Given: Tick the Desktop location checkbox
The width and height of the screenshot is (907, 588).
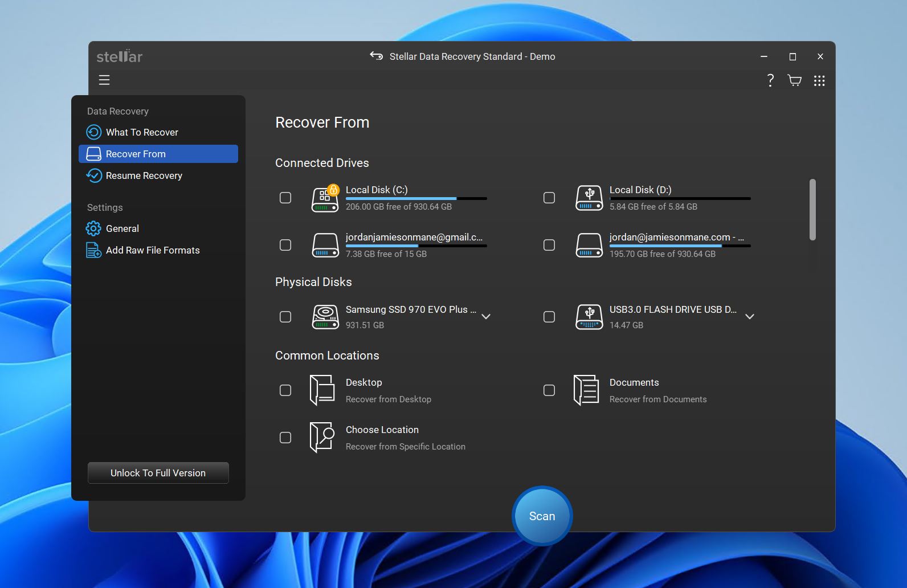Looking at the screenshot, I should (285, 390).
